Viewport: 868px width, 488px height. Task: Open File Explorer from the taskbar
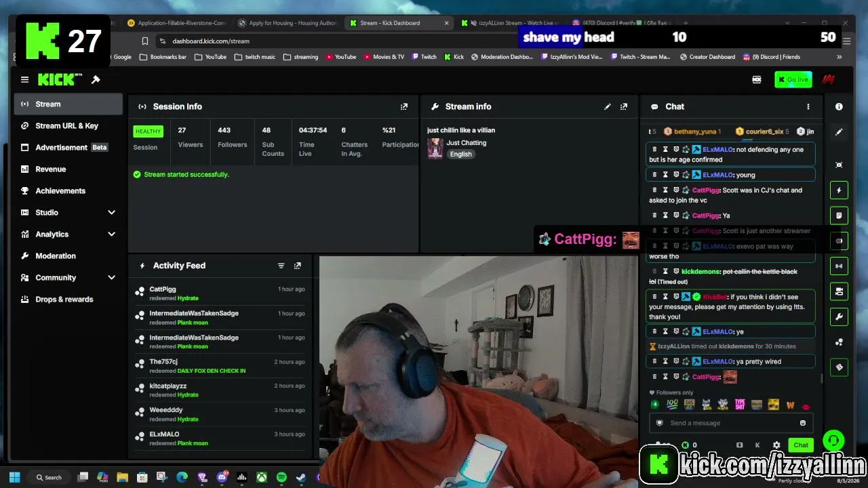tap(122, 477)
